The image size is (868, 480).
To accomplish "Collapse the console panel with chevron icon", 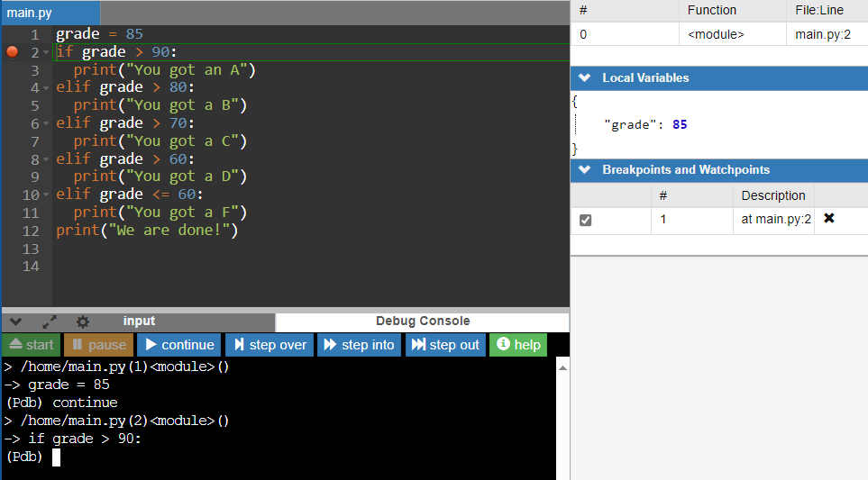I will pos(15,322).
